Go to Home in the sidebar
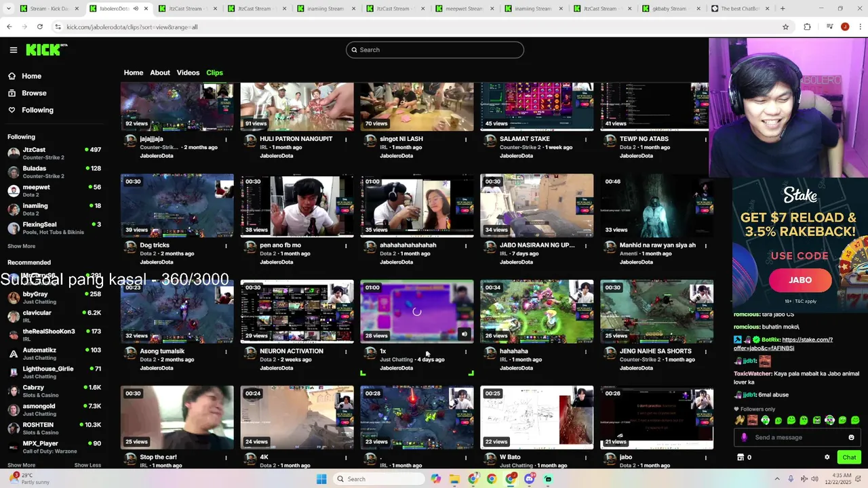 pos(31,76)
